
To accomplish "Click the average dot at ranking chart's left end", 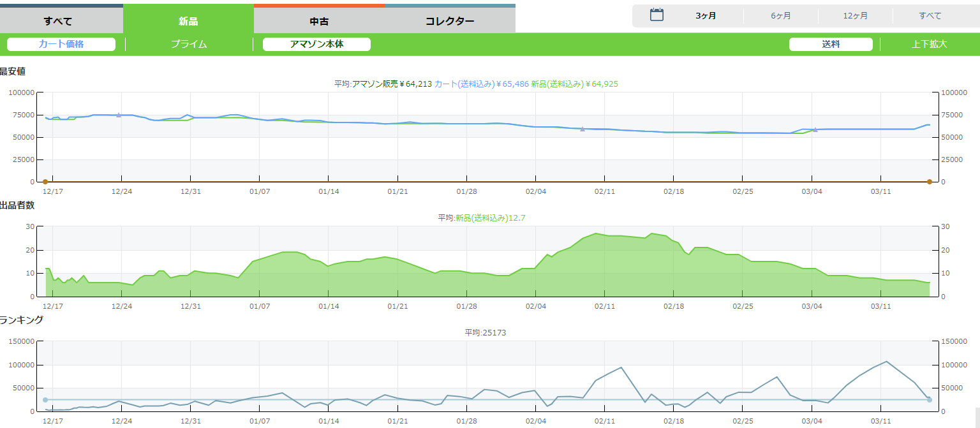I will click(45, 400).
